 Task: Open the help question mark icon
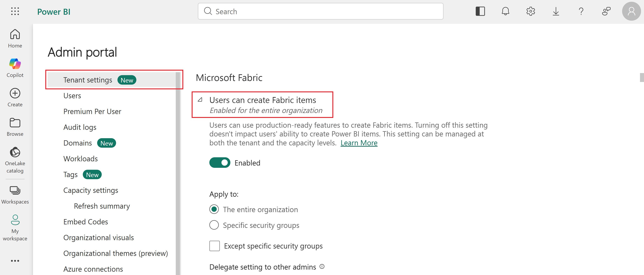(x=581, y=11)
